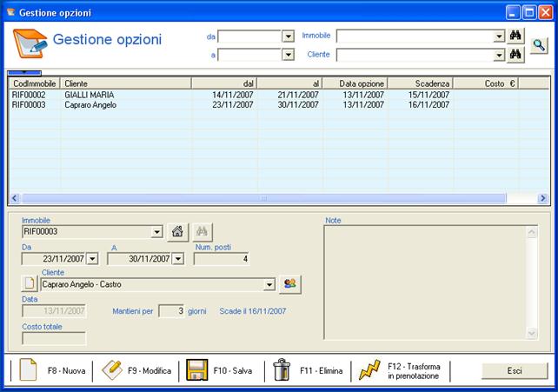Run search with the magnifying glass button

tap(539, 45)
